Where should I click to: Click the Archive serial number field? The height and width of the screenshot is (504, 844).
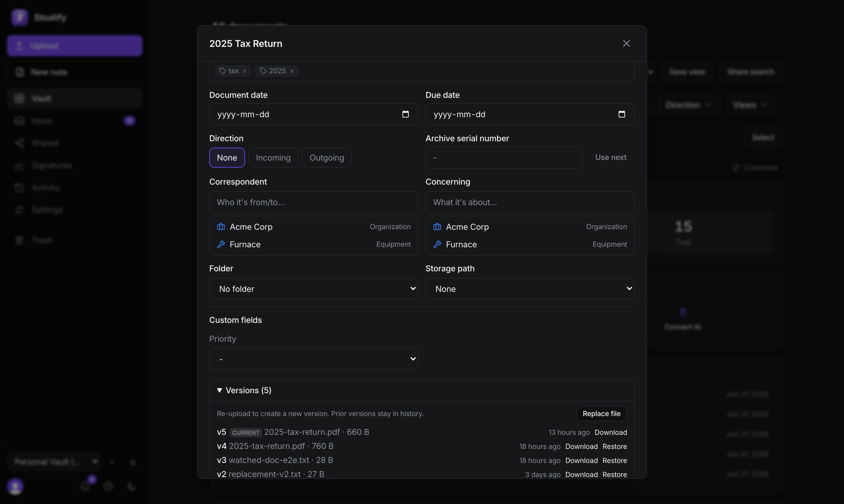coord(504,158)
